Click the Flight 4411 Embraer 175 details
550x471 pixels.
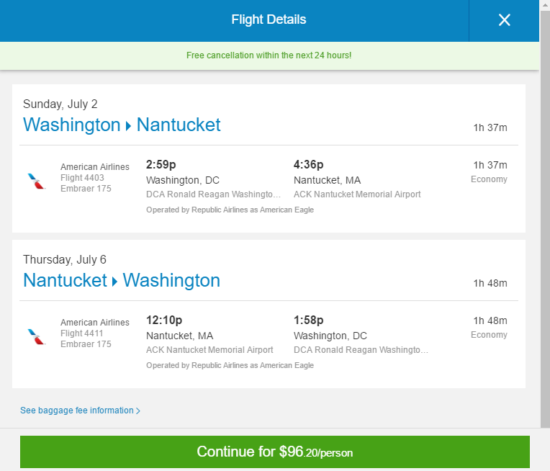tap(86, 338)
